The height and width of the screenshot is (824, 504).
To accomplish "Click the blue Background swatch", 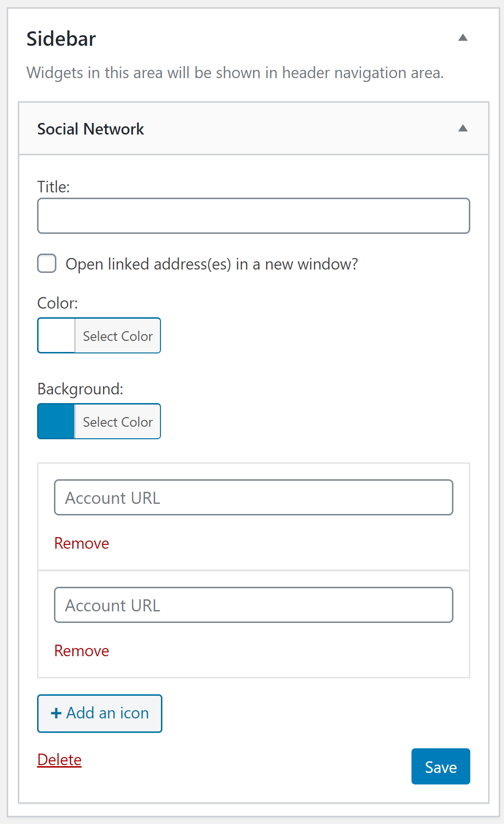I will (56, 421).
